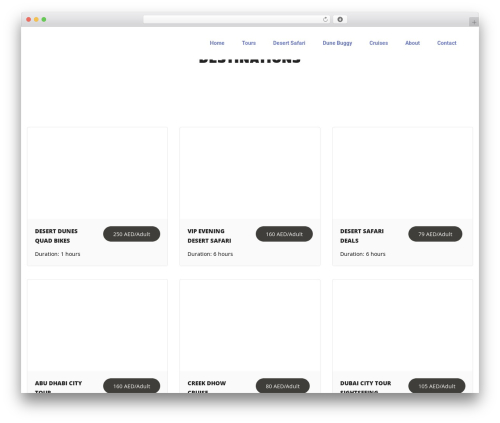This screenshot has height=423, width=500.
Task: Click the reload icon in address bar
Action: [325, 20]
